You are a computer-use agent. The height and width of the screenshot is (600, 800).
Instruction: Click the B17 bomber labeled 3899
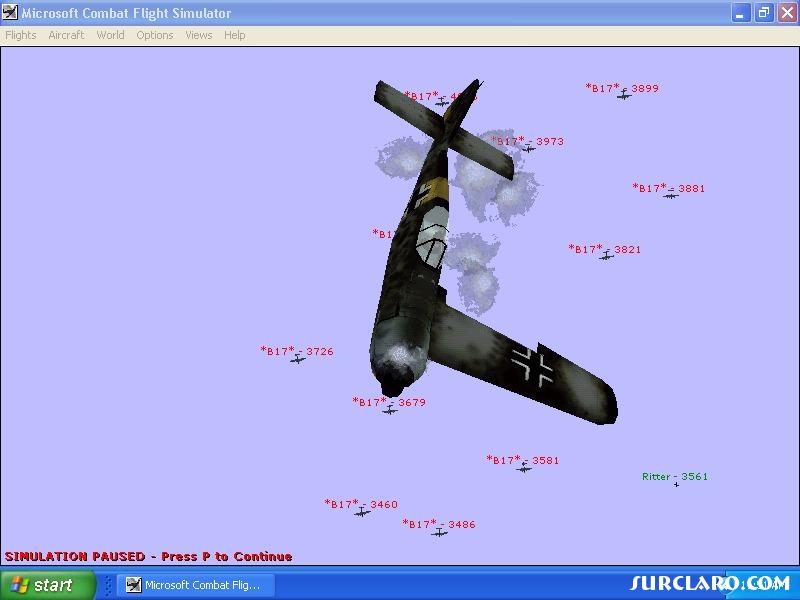[x=623, y=95]
